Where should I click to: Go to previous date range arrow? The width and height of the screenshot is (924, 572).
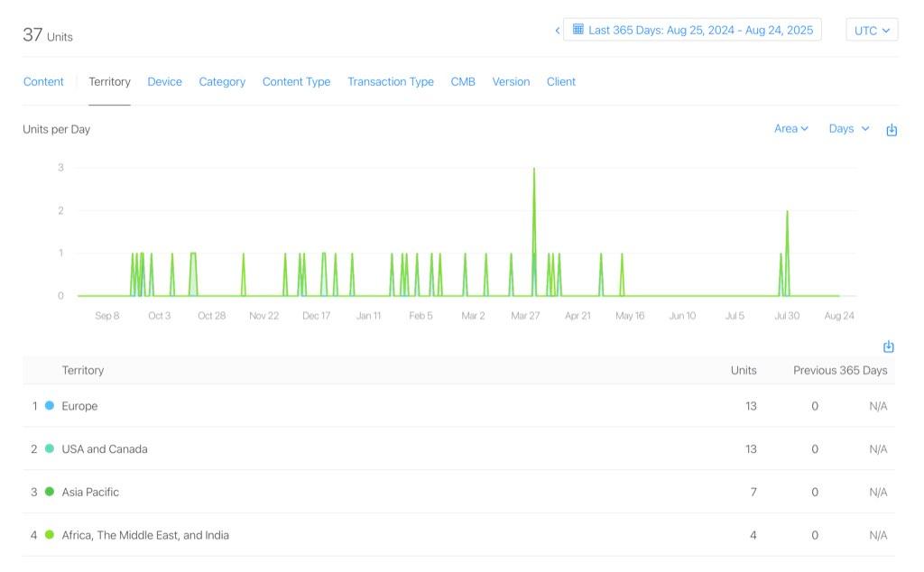coord(558,31)
